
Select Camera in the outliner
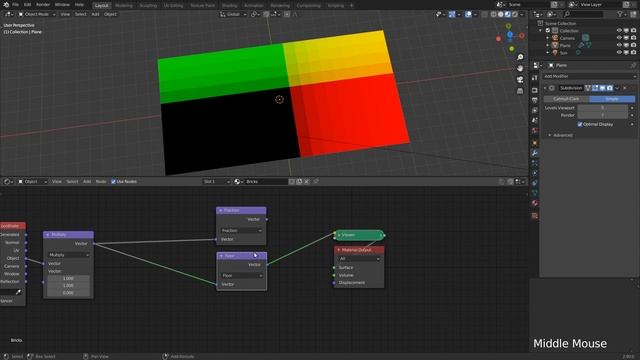pos(567,38)
